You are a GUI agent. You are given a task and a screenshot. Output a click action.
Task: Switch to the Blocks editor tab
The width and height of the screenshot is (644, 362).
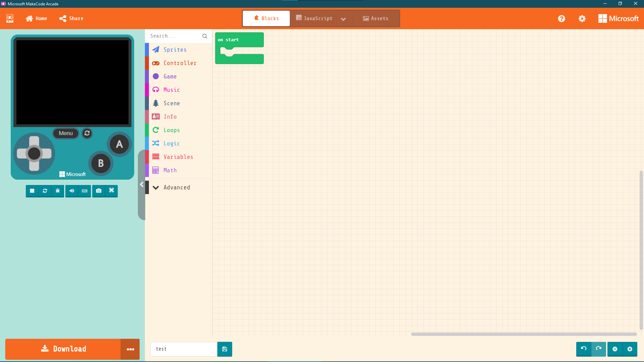(x=266, y=18)
